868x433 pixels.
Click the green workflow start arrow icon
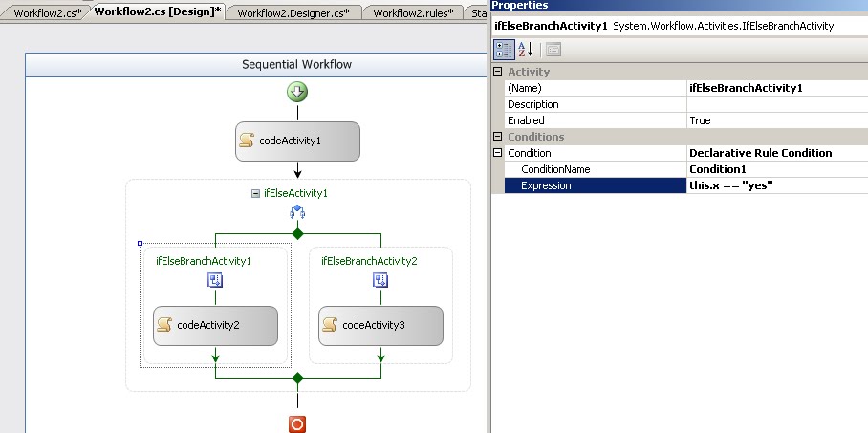click(297, 92)
